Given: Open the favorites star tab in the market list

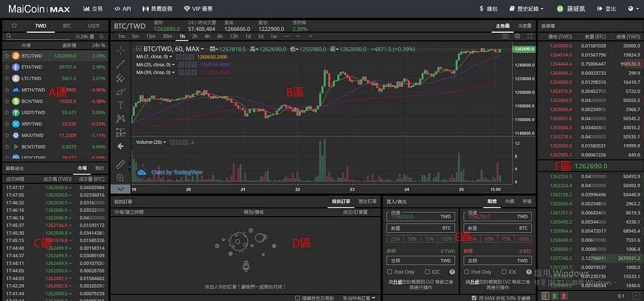Looking at the screenshot, I should (x=14, y=25).
